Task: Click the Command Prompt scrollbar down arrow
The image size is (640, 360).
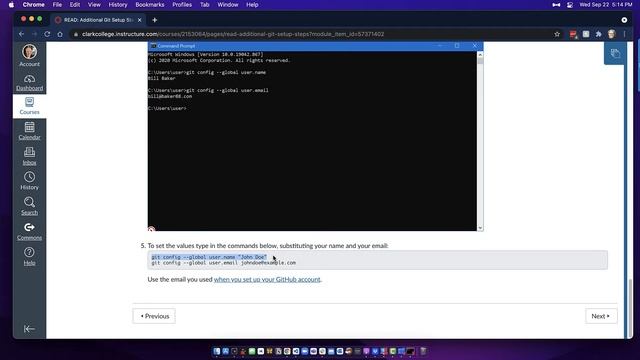Action: [x=480, y=228]
